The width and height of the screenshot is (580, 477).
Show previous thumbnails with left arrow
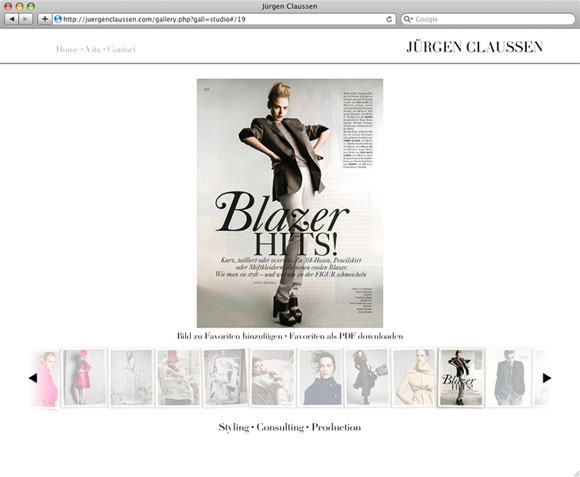click(33, 378)
